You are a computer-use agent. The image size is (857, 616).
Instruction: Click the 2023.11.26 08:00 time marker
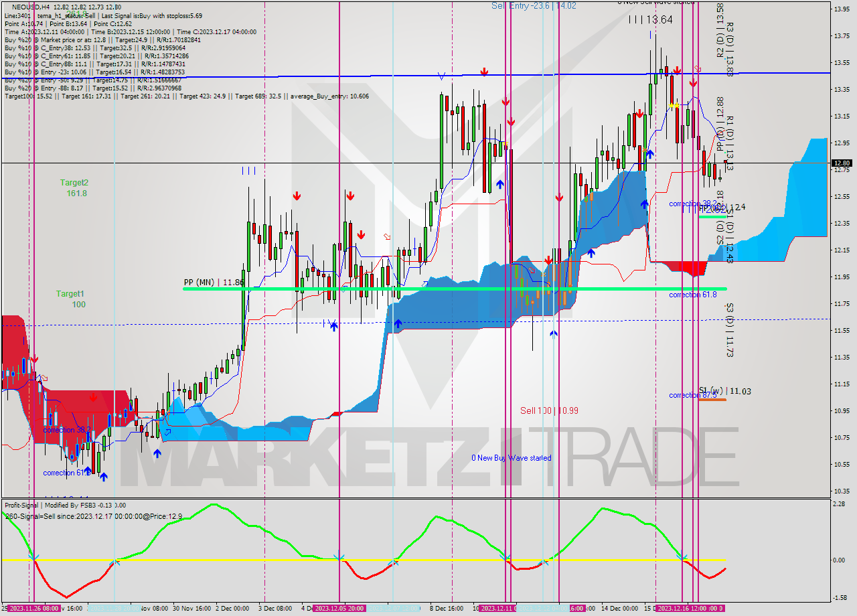coord(33,609)
